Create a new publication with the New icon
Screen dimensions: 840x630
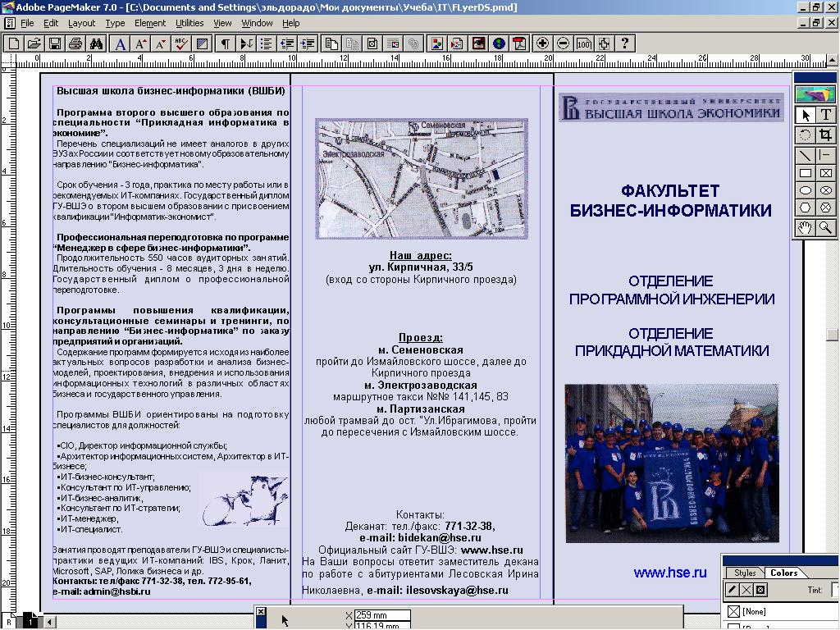[14, 43]
